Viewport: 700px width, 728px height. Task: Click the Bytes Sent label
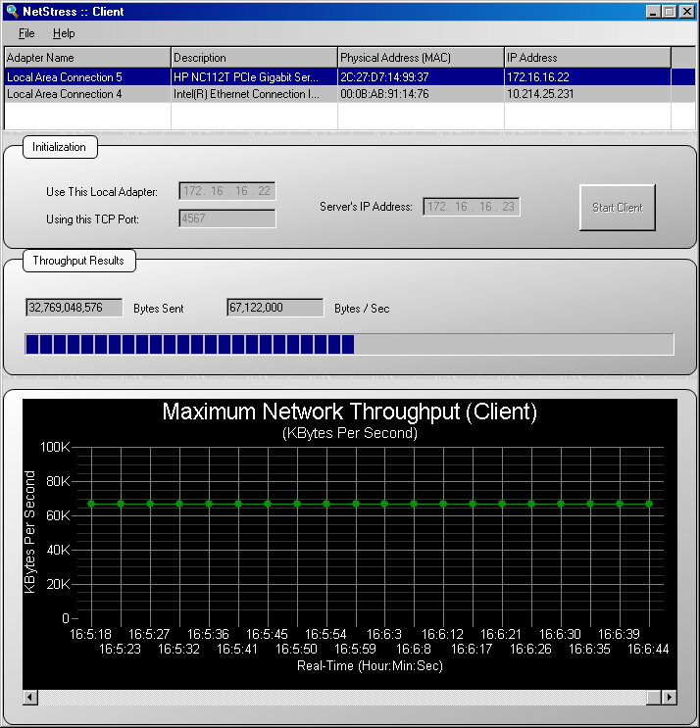click(x=159, y=309)
